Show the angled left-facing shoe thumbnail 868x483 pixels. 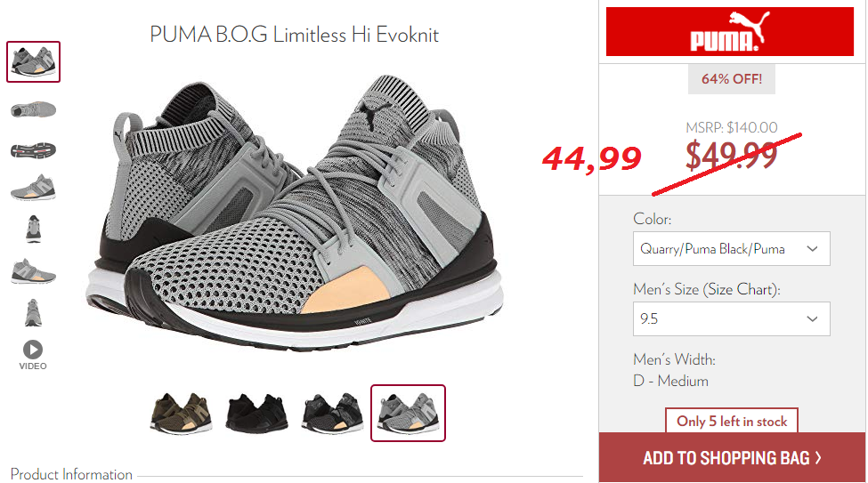(33, 271)
